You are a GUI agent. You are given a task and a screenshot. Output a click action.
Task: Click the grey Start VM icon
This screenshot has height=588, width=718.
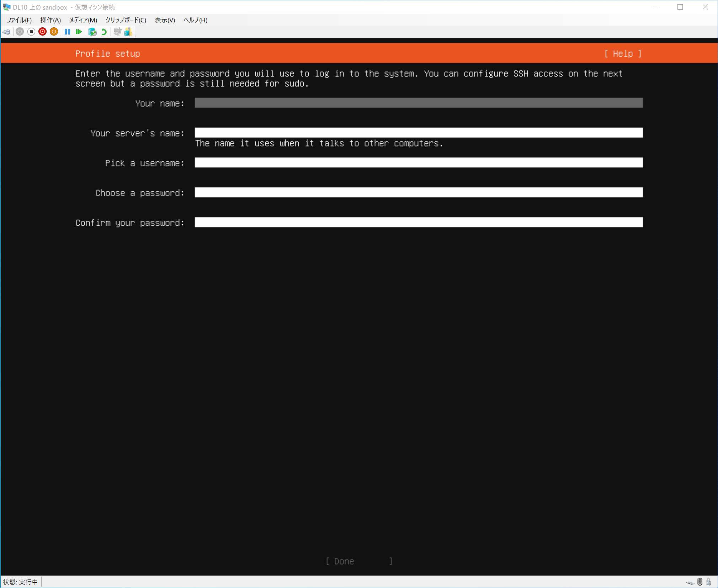pos(20,32)
